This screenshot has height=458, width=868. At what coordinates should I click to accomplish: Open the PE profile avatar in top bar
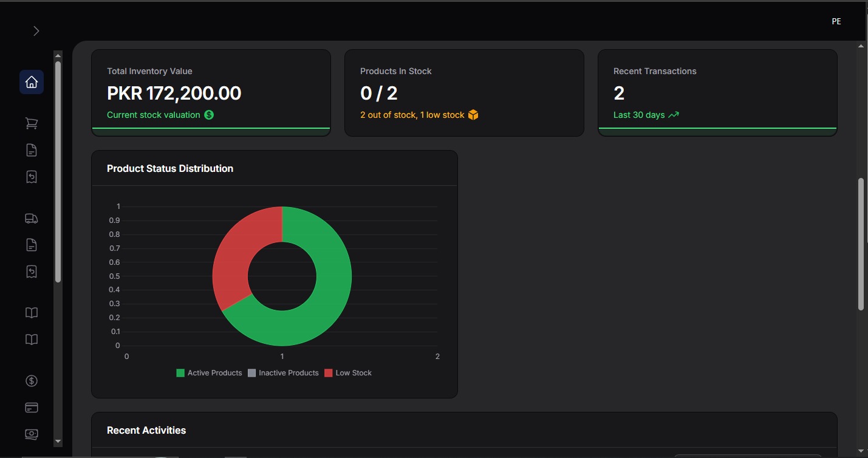[836, 21]
